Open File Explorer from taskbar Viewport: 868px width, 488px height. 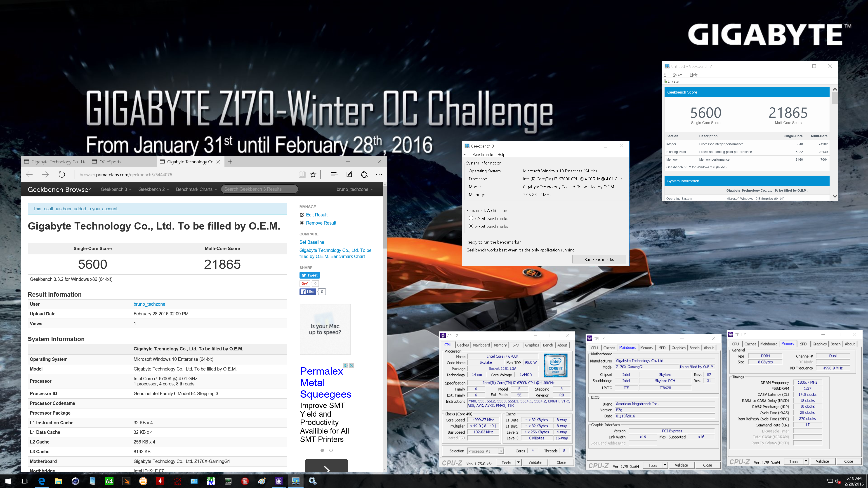point(58,481)
